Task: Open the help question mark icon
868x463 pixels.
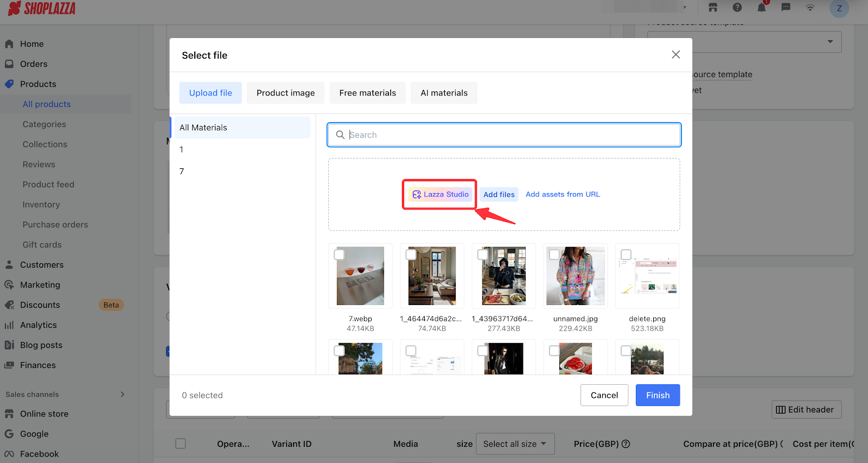Action: coord(737,8)
